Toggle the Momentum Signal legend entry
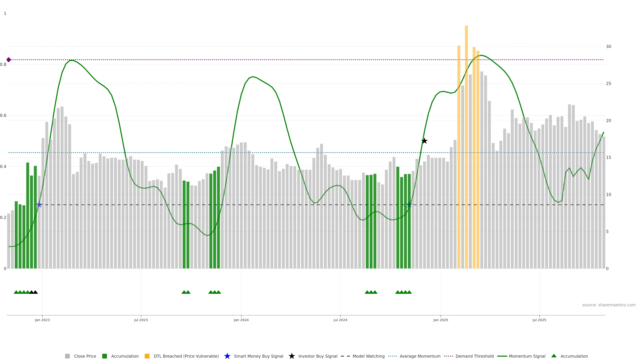This screenshot has height=362, width=644. pyautogui.click(x=527, y=356)
